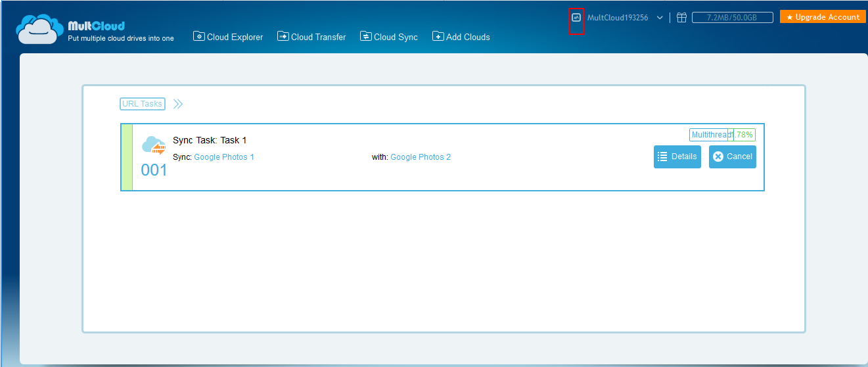Click the Multithread 1.78% progress bar
868x367 pixels.
point(722,135)
